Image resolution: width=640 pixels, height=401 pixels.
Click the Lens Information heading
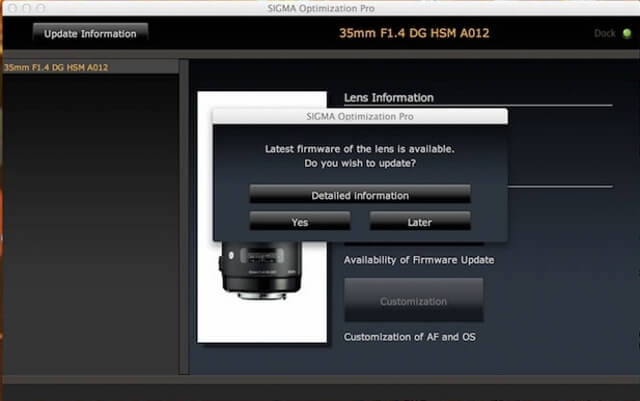[x=389, y=98]
